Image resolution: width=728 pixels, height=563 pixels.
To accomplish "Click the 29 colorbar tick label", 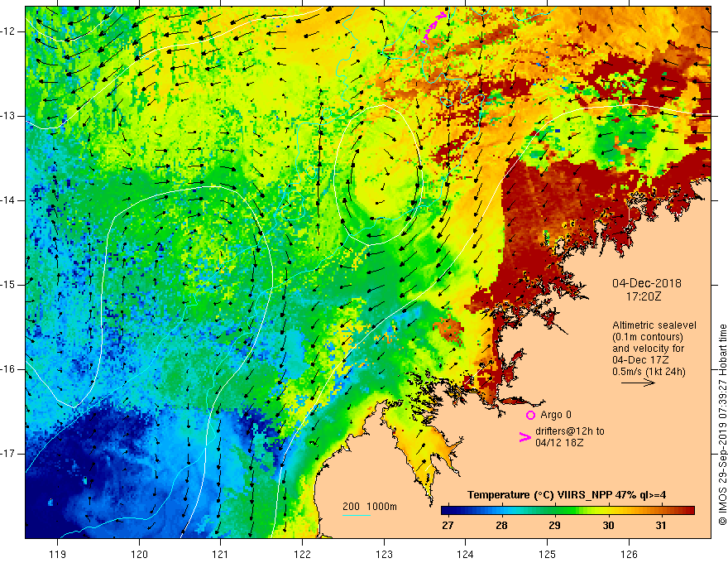I will point(554,526).
